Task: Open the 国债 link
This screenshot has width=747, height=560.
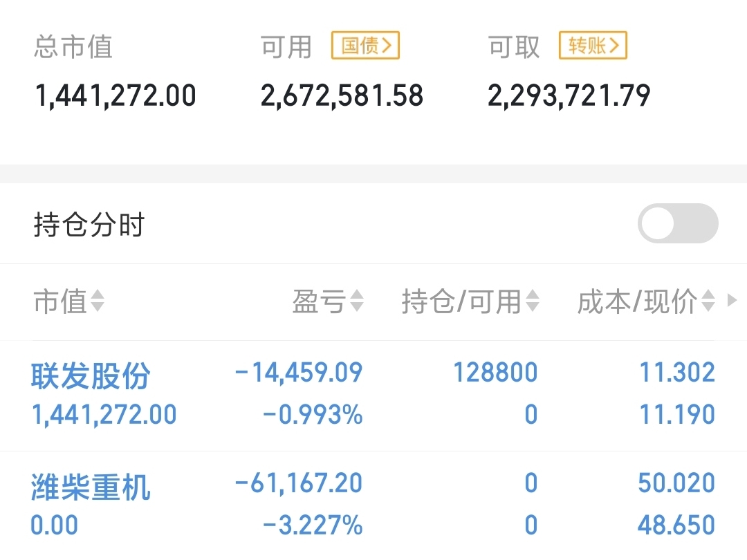Action: click(365, 46)
